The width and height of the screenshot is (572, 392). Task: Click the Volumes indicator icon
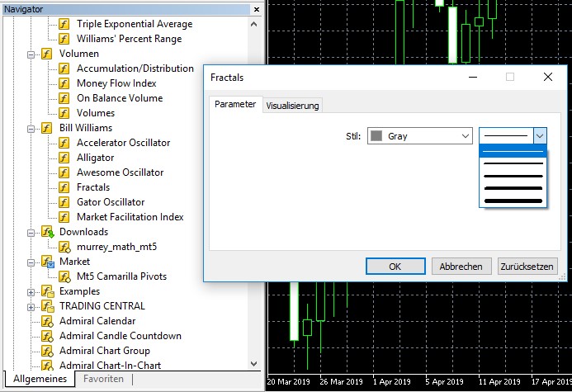pyautogui.click(x=64, y=113)
